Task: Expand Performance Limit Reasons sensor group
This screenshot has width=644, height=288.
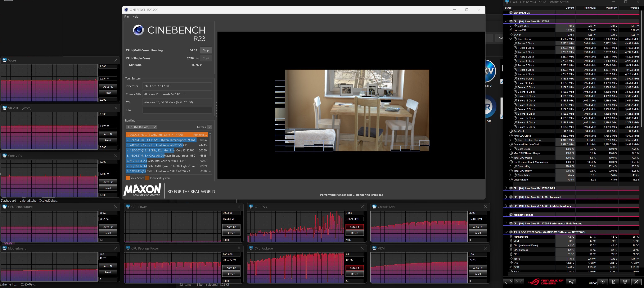Action: tap(506, 224)
